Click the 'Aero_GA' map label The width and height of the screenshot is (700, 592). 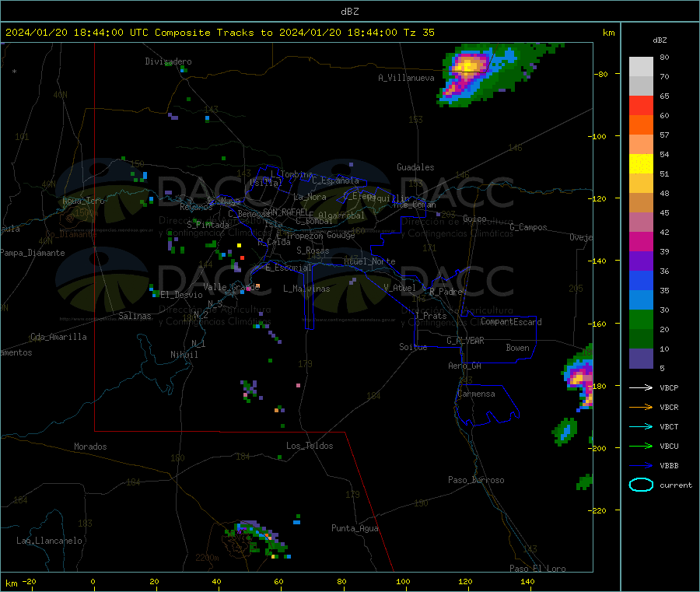464,366
